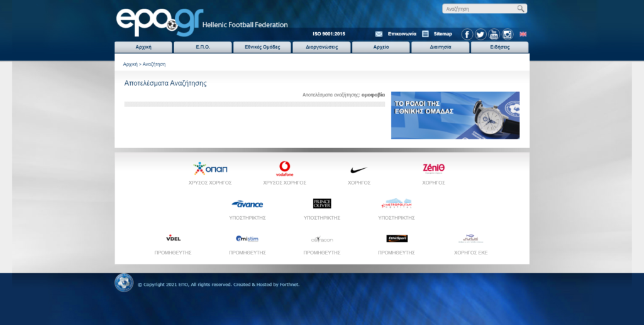This screenshot has height=325, width=644.
Task: Open the national team watch banner
Action: pos(455,115)
